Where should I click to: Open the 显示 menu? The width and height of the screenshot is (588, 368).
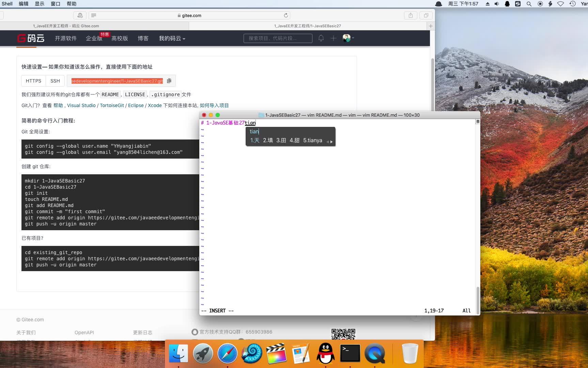[40, 4]
